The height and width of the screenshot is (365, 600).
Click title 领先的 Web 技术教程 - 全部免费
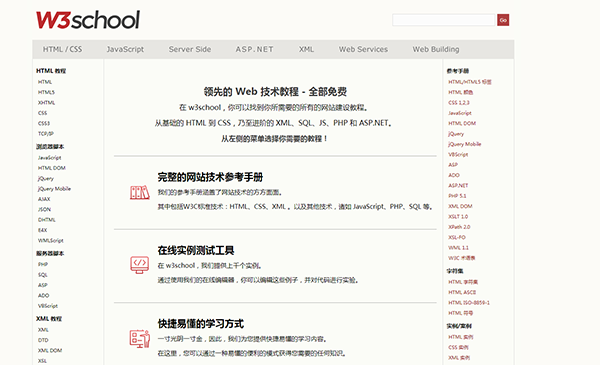(275, 92)
